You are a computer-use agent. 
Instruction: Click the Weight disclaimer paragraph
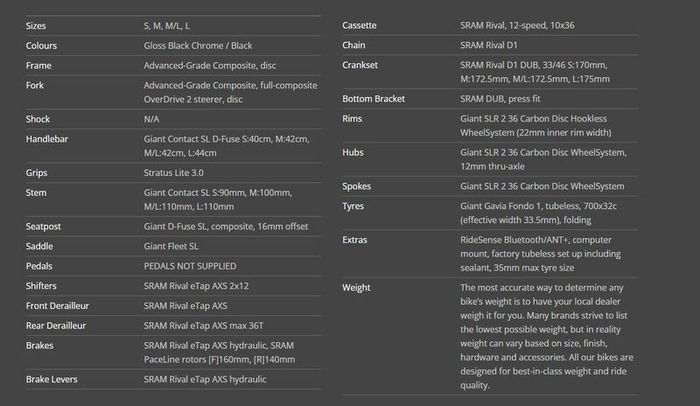click(546, 336)
